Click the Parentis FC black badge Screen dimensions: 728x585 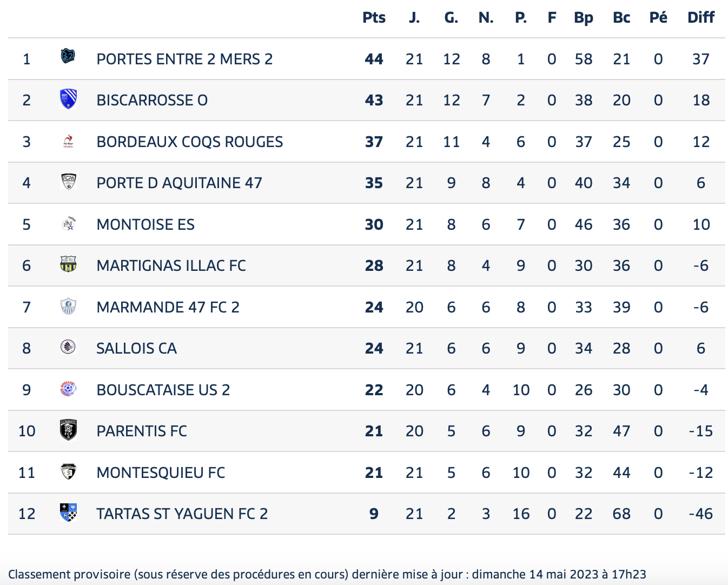68,430
